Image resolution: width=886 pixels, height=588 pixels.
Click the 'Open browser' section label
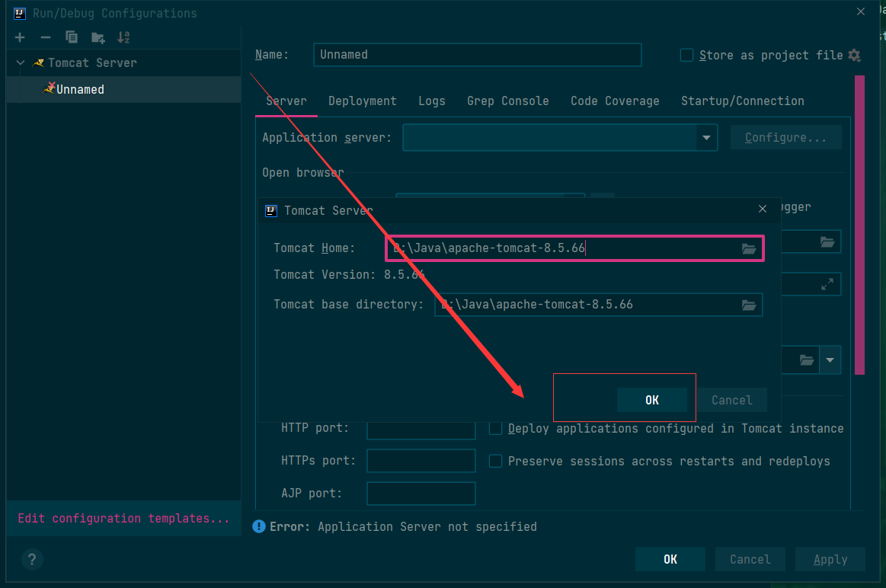(303, 172)
